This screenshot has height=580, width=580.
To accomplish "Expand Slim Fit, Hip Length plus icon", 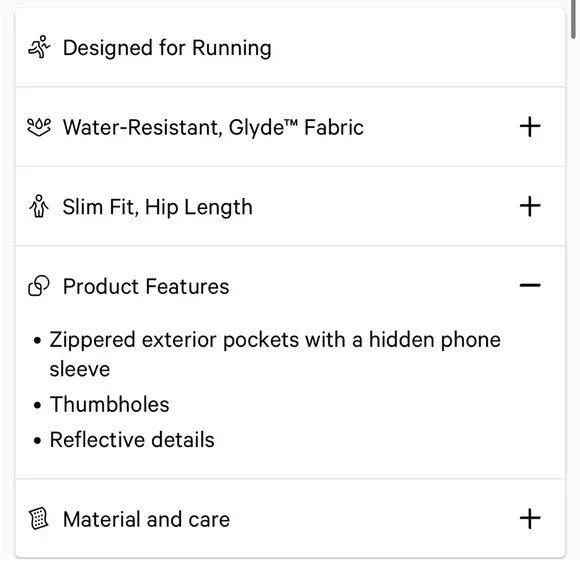I will (x=530, y=206).
